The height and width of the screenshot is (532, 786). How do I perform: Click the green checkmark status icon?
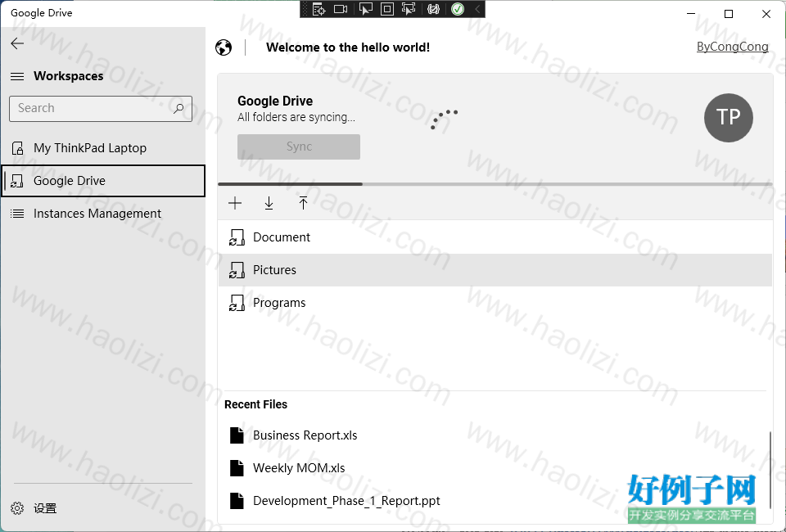point(458,9)
